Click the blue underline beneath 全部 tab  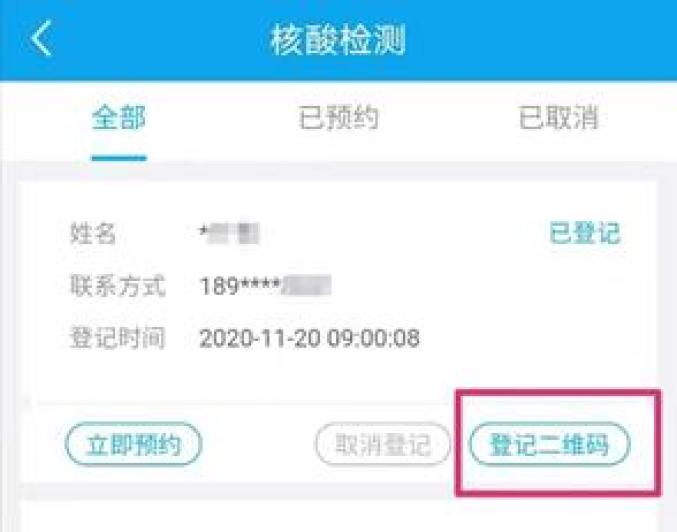[119, 158]
